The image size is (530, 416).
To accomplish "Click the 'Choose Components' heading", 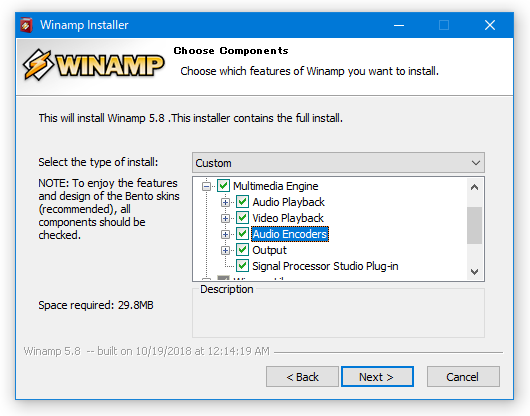I will 231,51.
